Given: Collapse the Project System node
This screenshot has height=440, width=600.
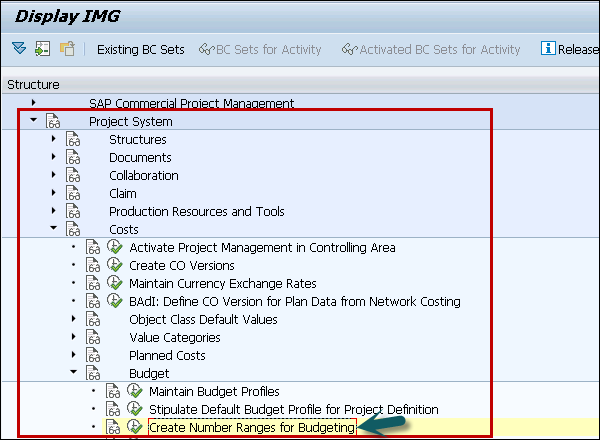Looking at the screenshot, I should tap(33, 121).
